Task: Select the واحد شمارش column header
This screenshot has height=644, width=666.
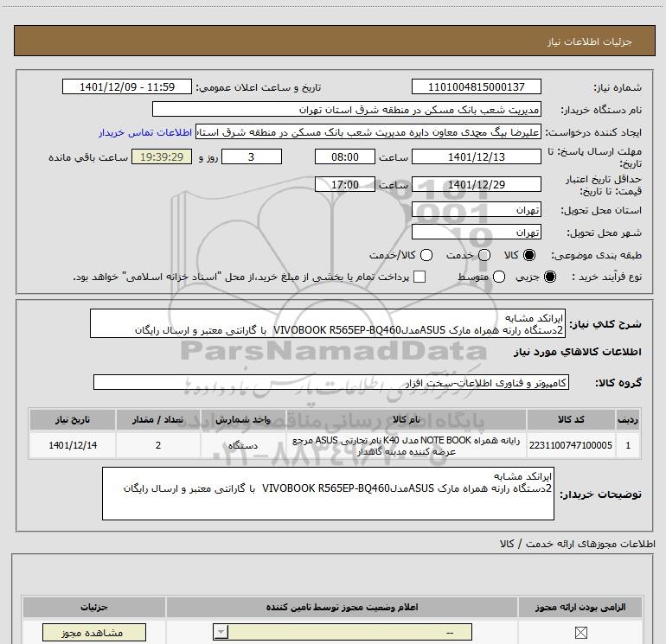Action: point(242,420)
